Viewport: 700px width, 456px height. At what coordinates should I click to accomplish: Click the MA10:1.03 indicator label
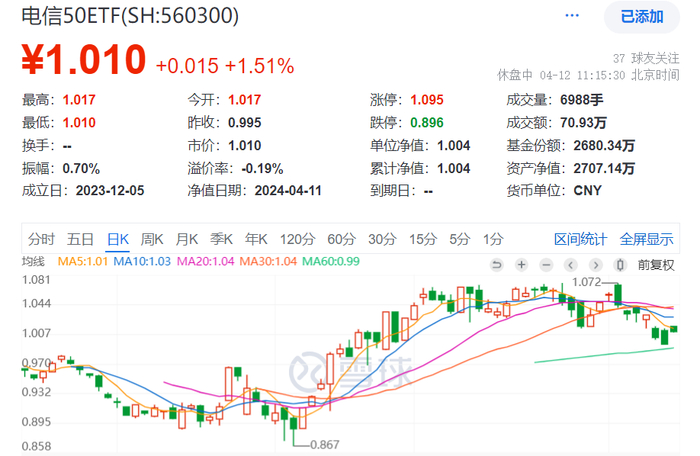coord(142,261)
